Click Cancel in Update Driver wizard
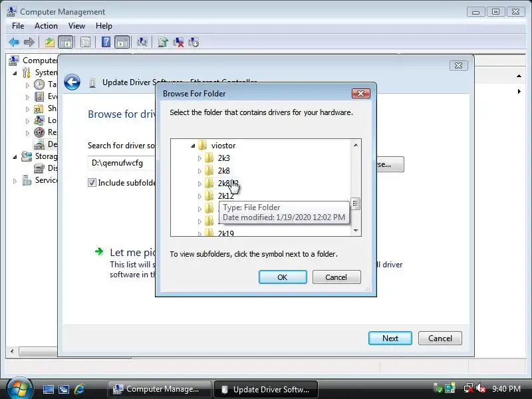 [x=440, y=338]
